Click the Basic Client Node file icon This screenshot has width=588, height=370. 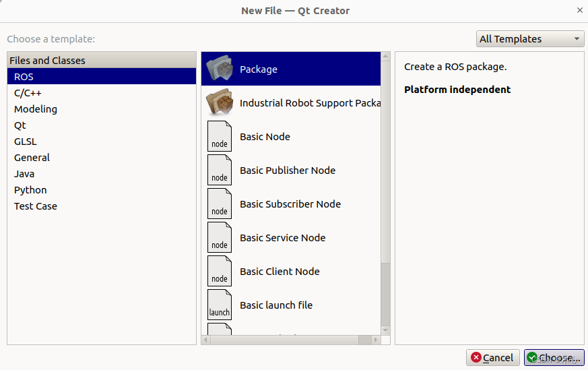pos(220,271)
